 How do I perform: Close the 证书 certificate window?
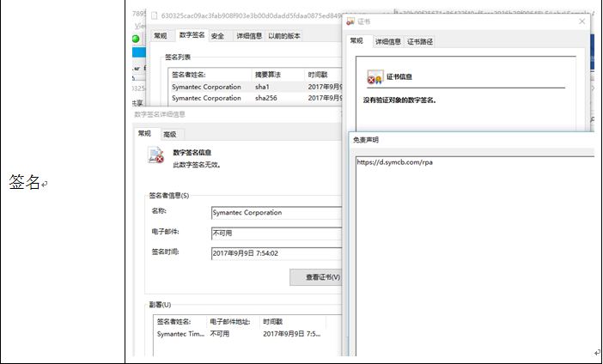pyautogui.click(x=582, y=21)
